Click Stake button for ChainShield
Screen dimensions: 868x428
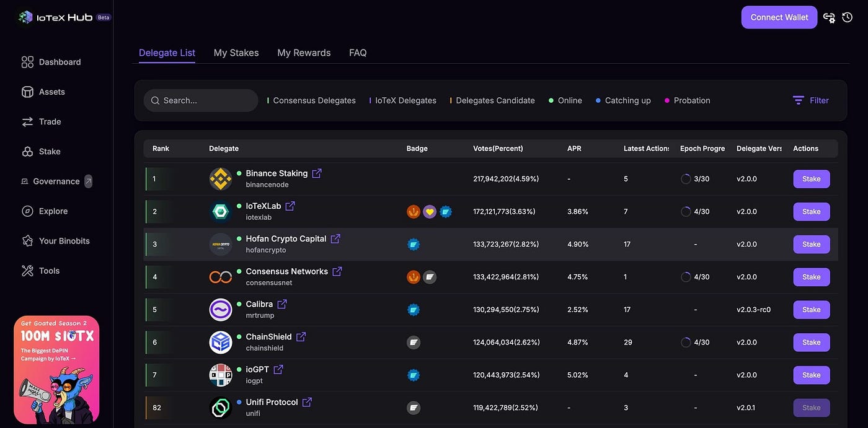pos(812,343)
